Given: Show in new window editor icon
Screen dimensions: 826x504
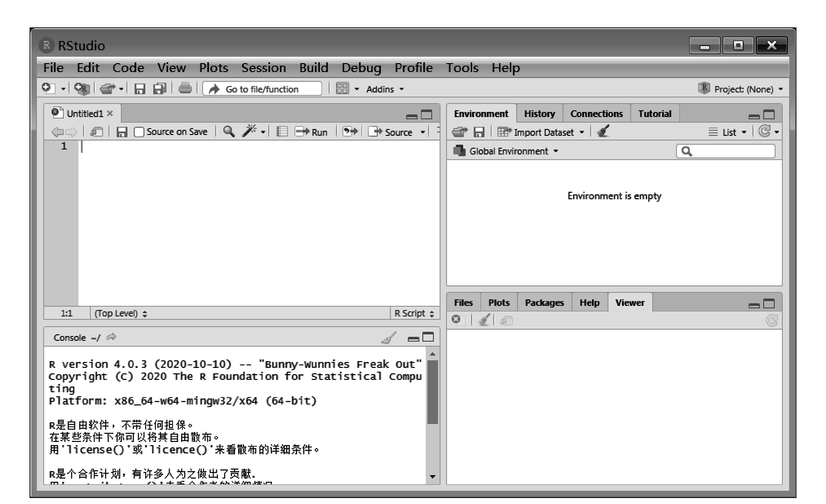Looking at the screenshot, I should [x=96, y=132].
